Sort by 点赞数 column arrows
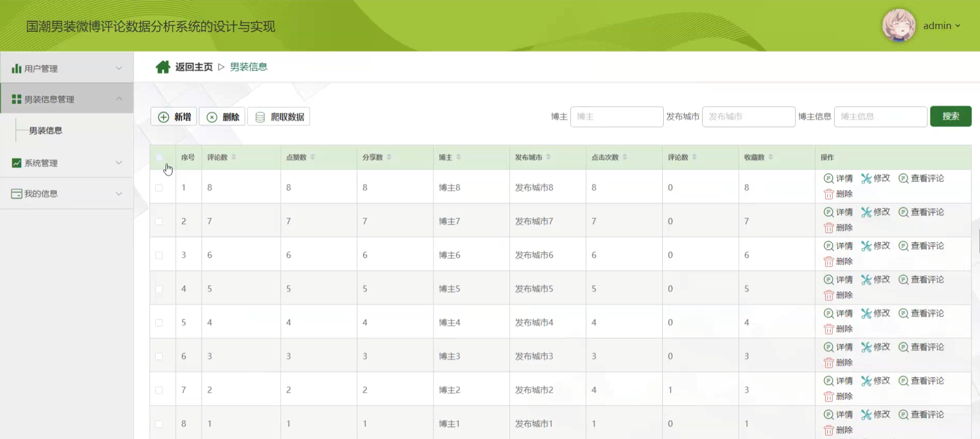Image resolution: width=980 pixels, height=439 pixels. pos(313,157)
